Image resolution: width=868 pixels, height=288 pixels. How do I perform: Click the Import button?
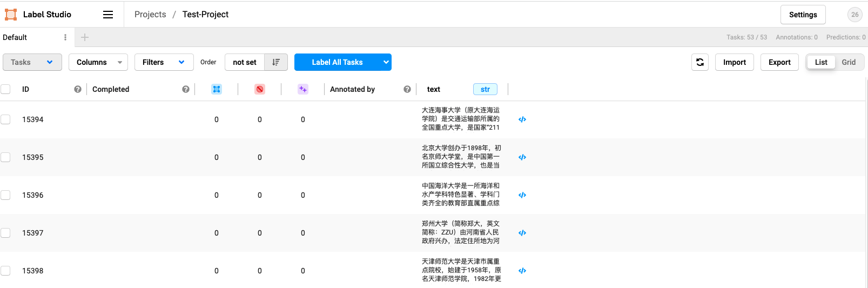point(735,62)
